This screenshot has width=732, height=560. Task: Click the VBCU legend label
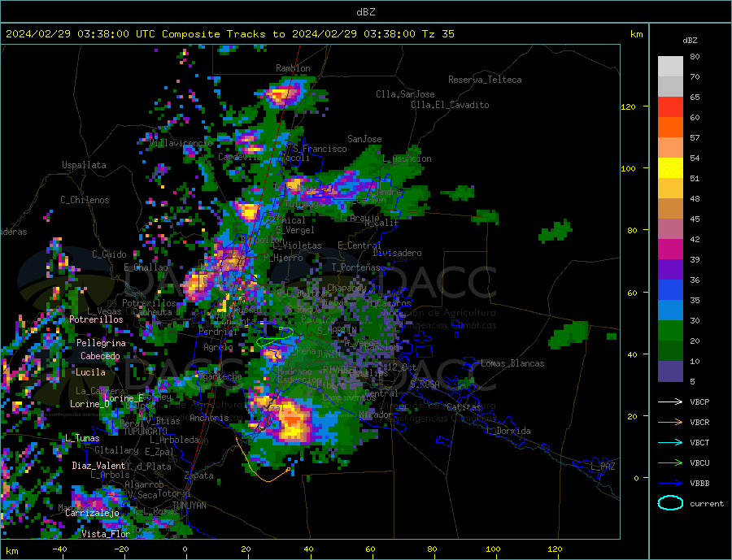[699, 462]
